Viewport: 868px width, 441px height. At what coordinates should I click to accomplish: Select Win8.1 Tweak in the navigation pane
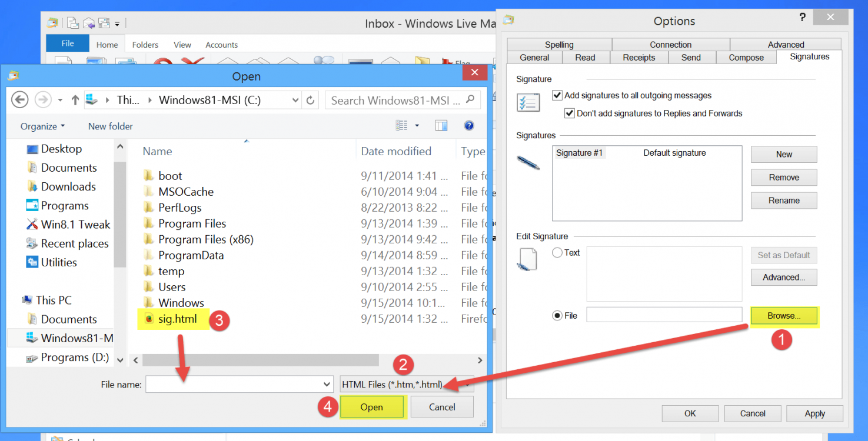click(x=68, y=225)
